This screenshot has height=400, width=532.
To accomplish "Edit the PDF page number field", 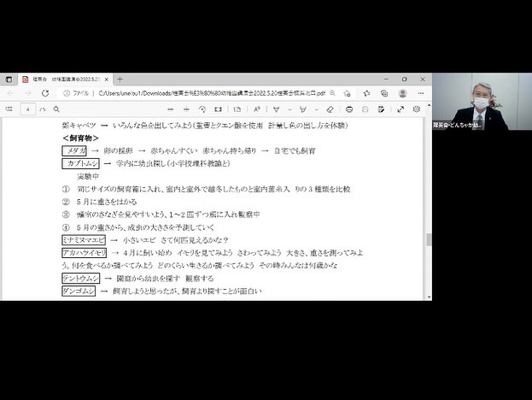I will pyautogui.click(x=28, y=109).
